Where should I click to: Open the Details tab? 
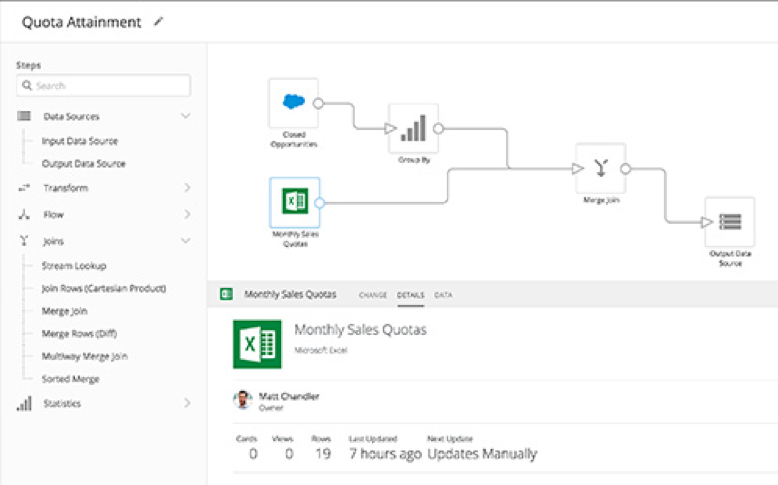tap(410, 295)
